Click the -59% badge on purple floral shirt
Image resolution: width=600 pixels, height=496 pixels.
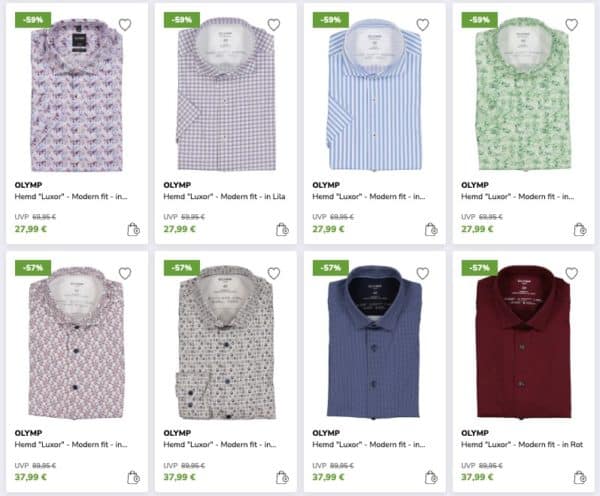click(x=32, y=19)
